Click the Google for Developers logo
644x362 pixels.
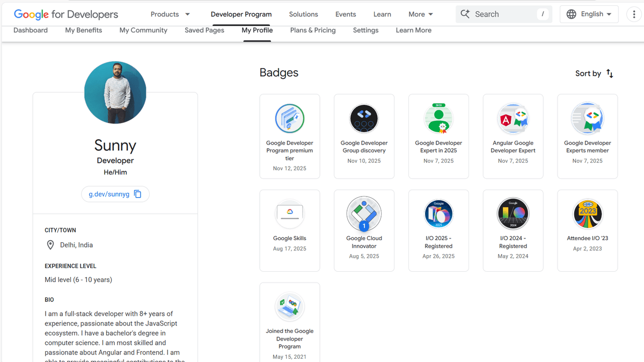66,15
